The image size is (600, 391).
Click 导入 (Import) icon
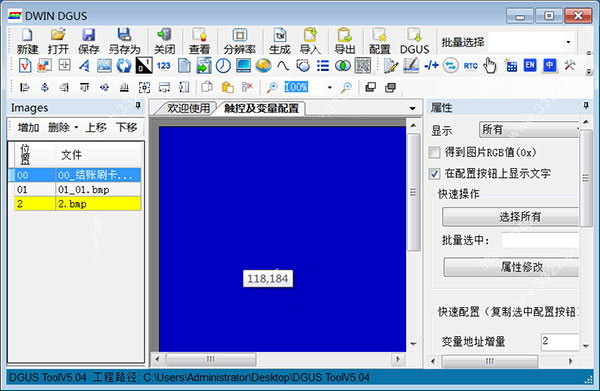coord(310,41)
